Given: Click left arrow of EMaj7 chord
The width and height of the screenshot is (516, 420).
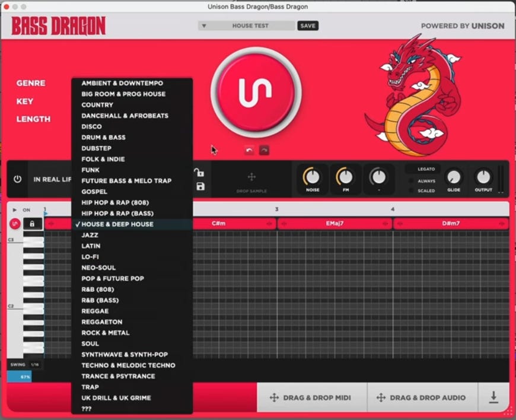Looking at the screenshot, I should coord(284,224).
